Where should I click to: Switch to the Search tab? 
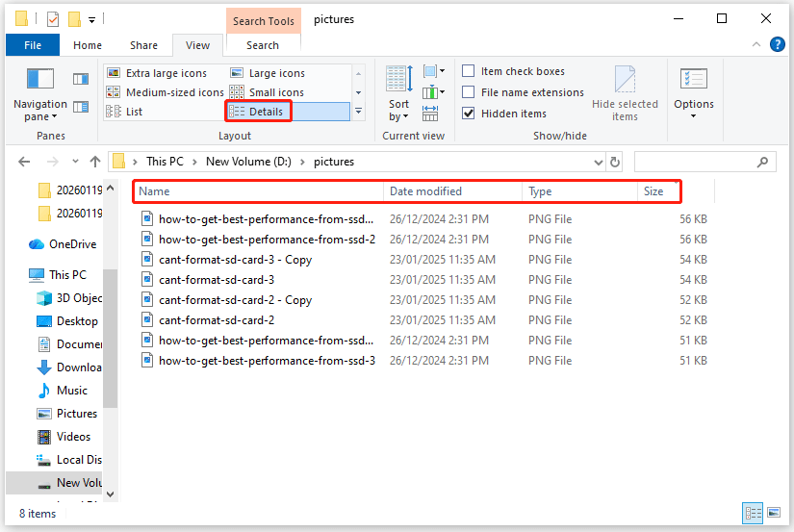pyautogui.click(x=263, y=45)
